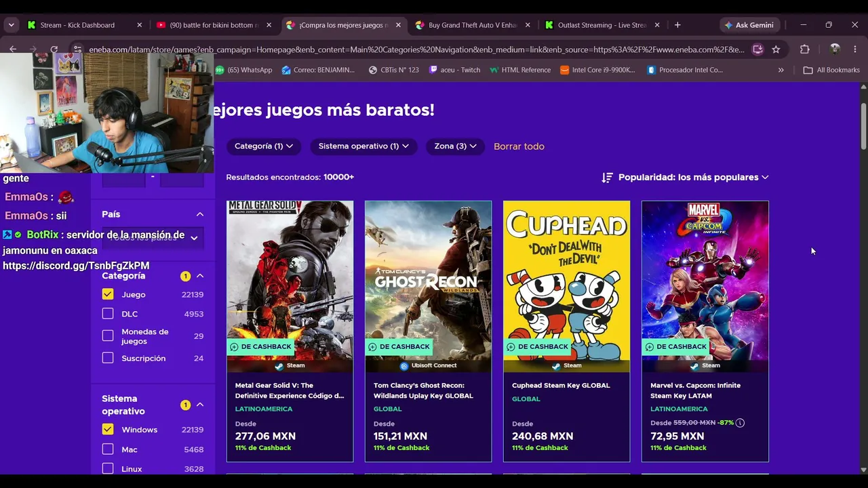Click the page's vertical scrollbar thumb
The image size is (868, 488).
[x=863, y=127]
